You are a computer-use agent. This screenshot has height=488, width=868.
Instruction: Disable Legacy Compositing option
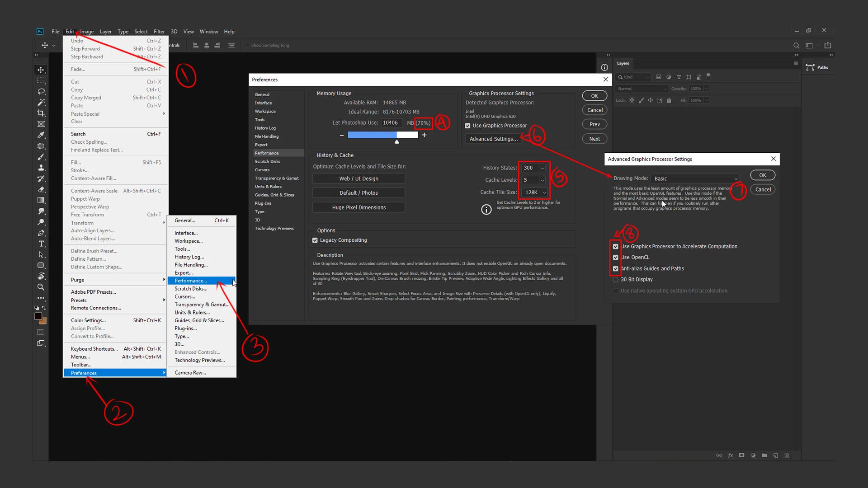click(315, 240)
